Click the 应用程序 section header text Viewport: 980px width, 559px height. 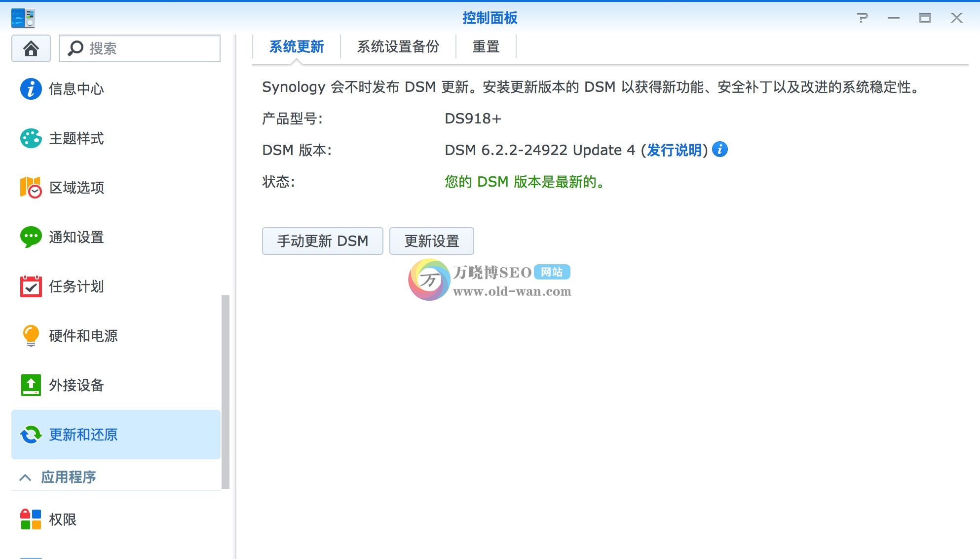(x=69, y=478)
